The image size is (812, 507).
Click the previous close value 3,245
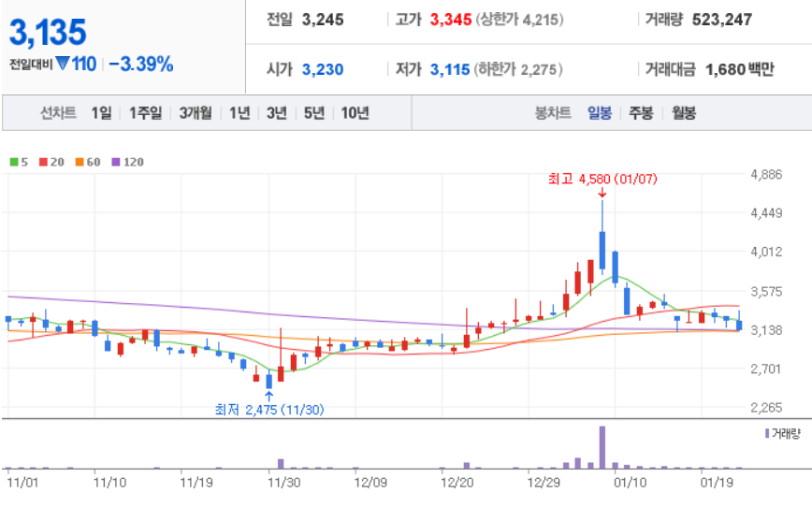[323, 20]
